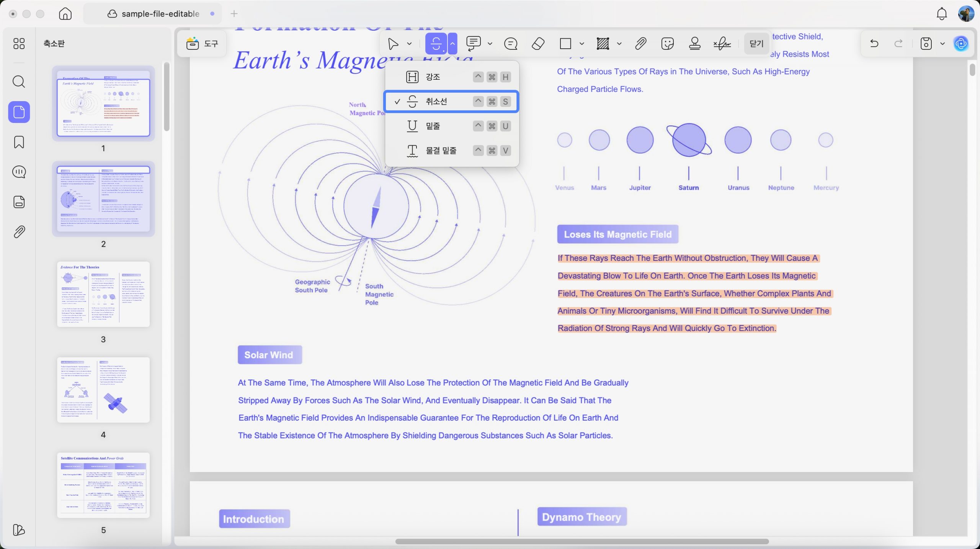980x549 pixels.
Task: Expand the save options dropdown arrow
Action: [x=942, y=44]
